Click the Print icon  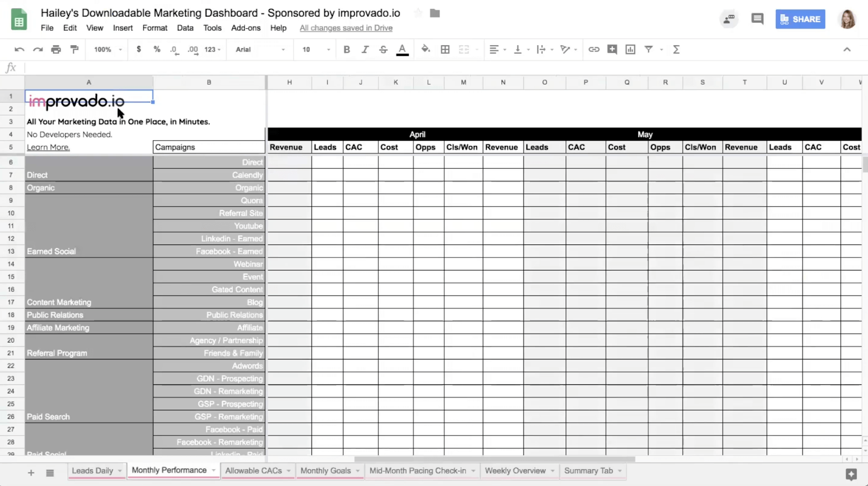click(x=56, y=49)
